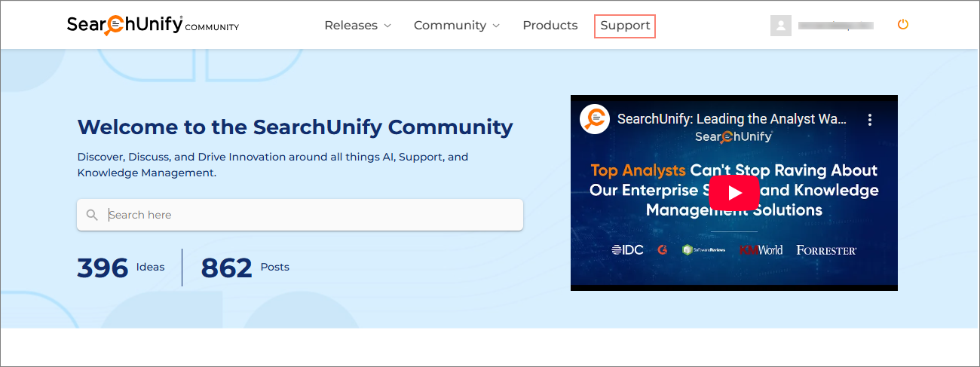Viewport: 980px width, 367px height.
Task: View the 862 Posts count
Action: coord(245,268)
